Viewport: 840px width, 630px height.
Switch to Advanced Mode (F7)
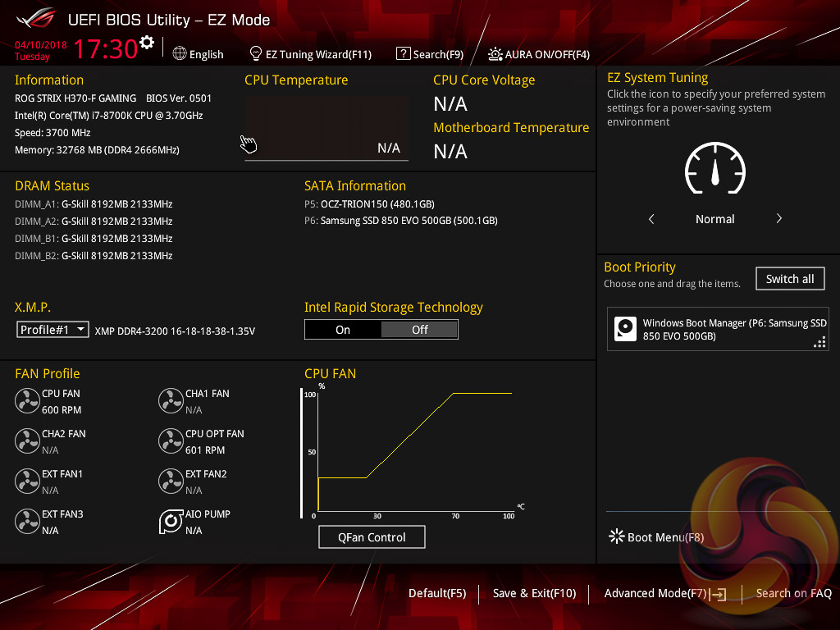(x=664, y=593)
